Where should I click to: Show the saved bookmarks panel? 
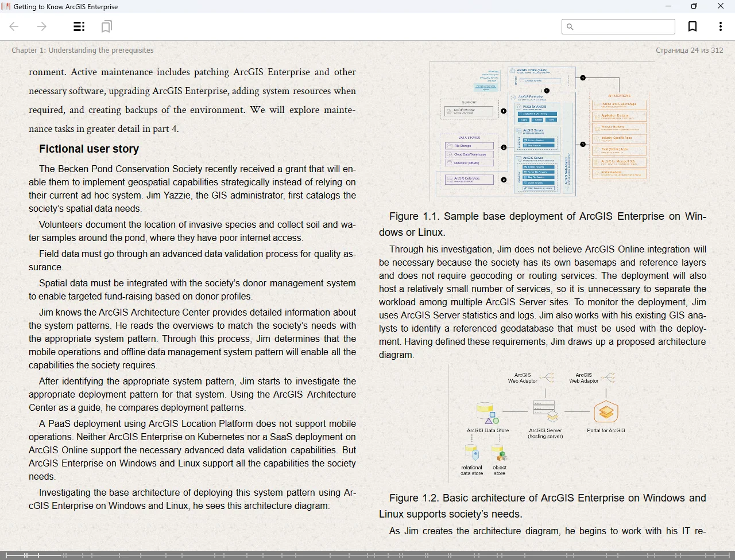106,26
